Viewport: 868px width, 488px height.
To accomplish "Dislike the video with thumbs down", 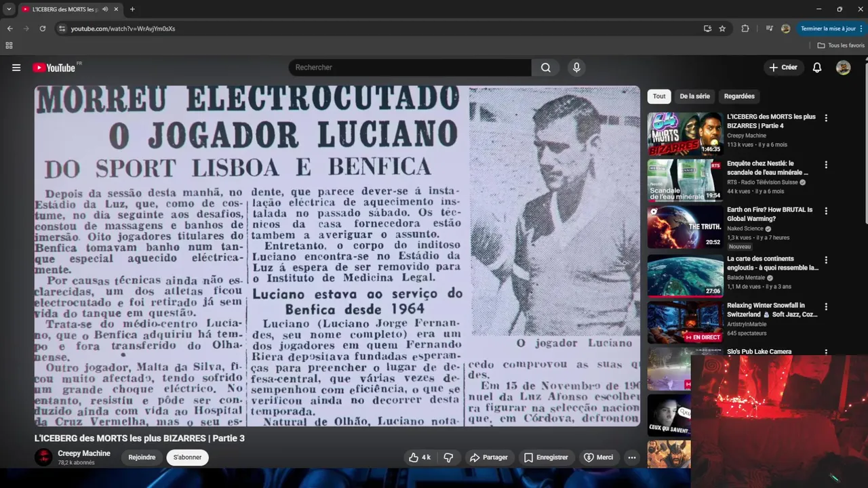I will 448,457.
